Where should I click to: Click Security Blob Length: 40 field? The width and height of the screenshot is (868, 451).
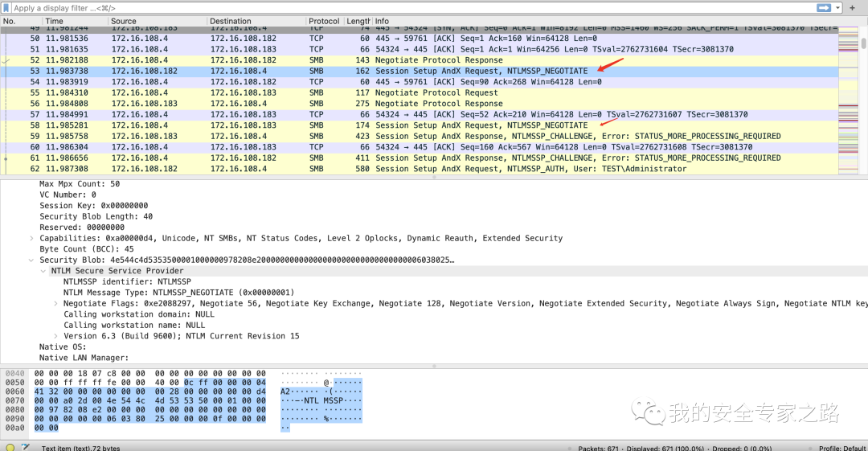[x=96, y=216]
